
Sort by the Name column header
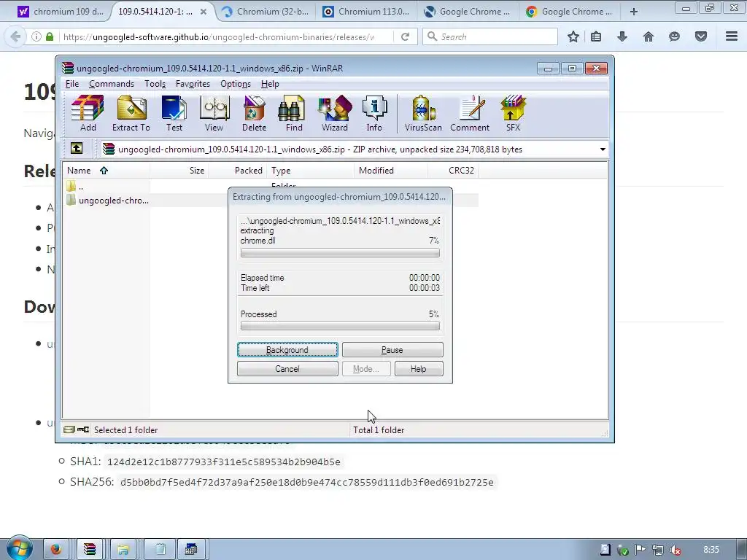pyautogui.click(x=106, y=171)
